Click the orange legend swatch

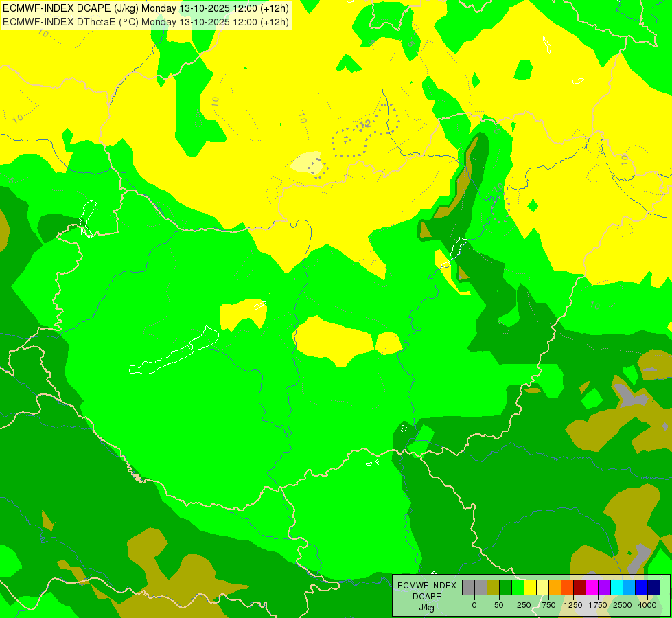click(x=555, y=587)
